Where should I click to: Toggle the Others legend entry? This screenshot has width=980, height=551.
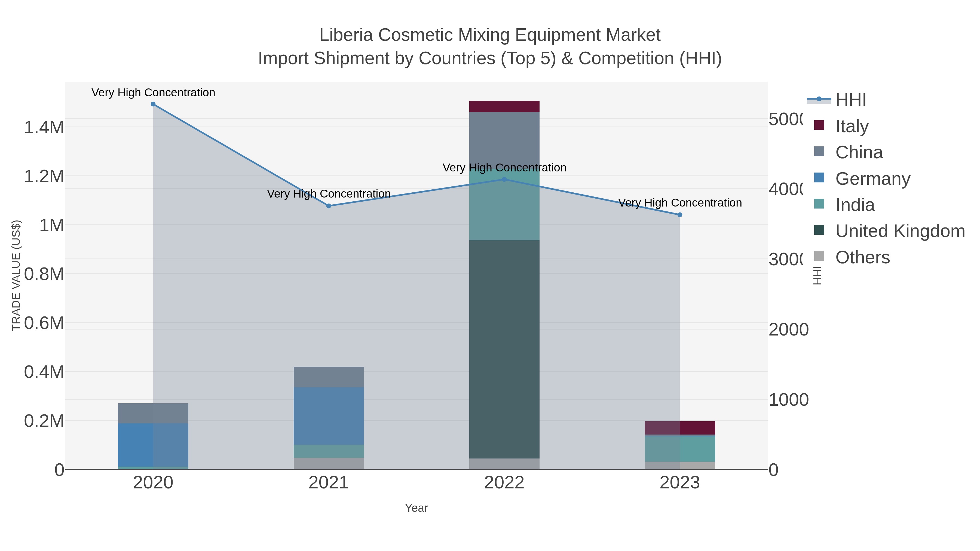(852, 257)
